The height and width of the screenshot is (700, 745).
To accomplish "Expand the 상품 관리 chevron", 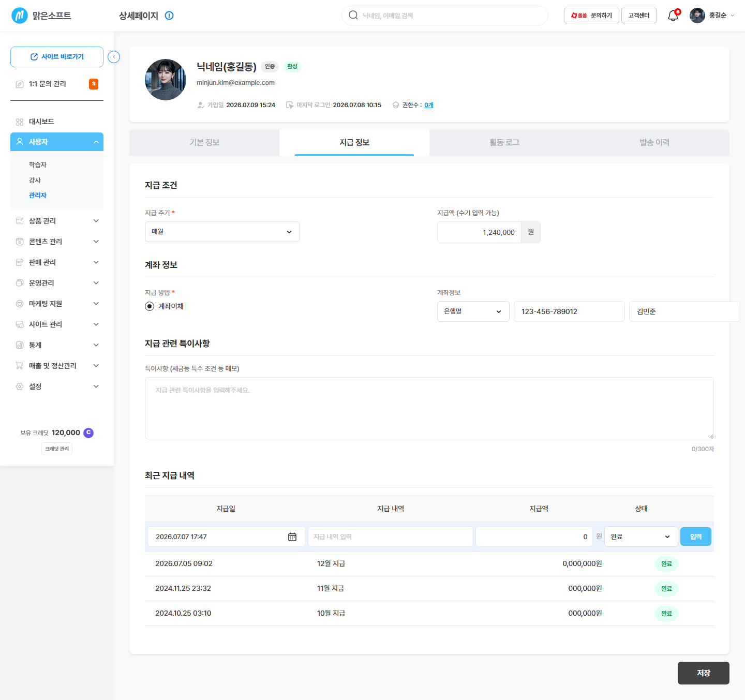I will click(96, 221).
